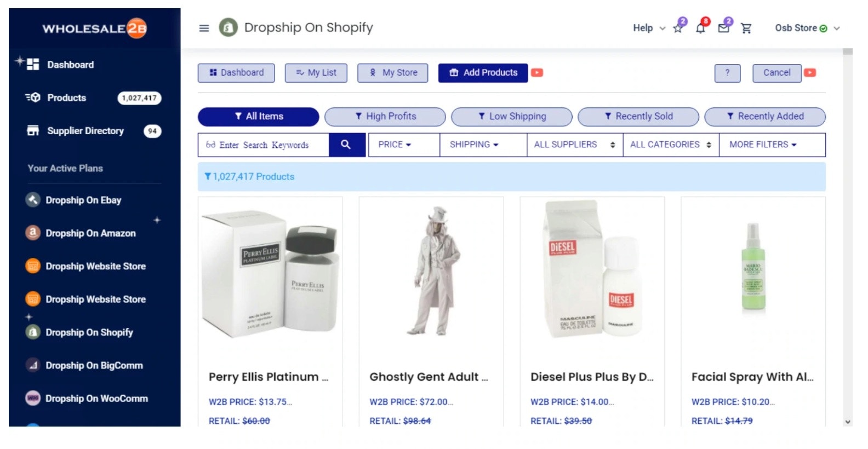The width and height of the screenshot is (868, 449).
Task: Expand the MORE FILTERS dropdown
Action: coord(763,145)
